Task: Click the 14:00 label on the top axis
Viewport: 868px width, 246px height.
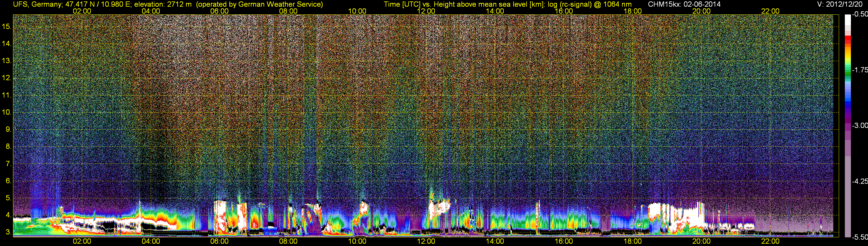Action: (x=495, y=11)
